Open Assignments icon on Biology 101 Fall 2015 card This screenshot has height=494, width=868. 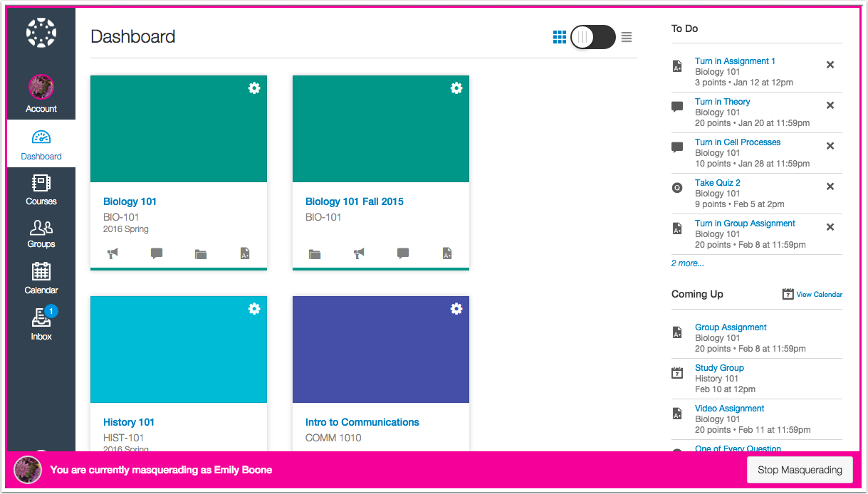coord(447,253)
